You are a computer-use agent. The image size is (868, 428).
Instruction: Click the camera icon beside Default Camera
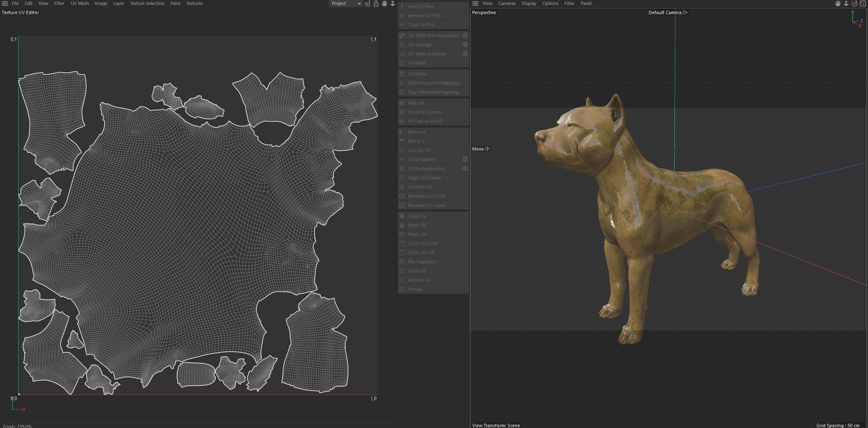(x=685, y=12)
